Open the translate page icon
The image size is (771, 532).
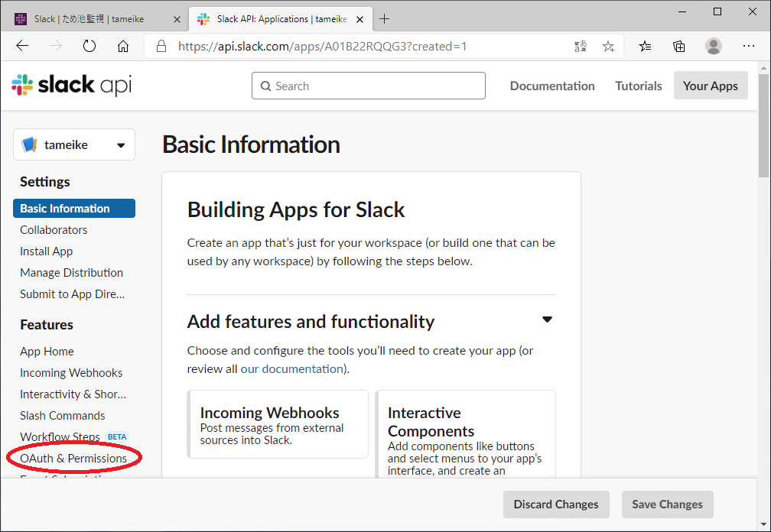(x=581, y=46)
